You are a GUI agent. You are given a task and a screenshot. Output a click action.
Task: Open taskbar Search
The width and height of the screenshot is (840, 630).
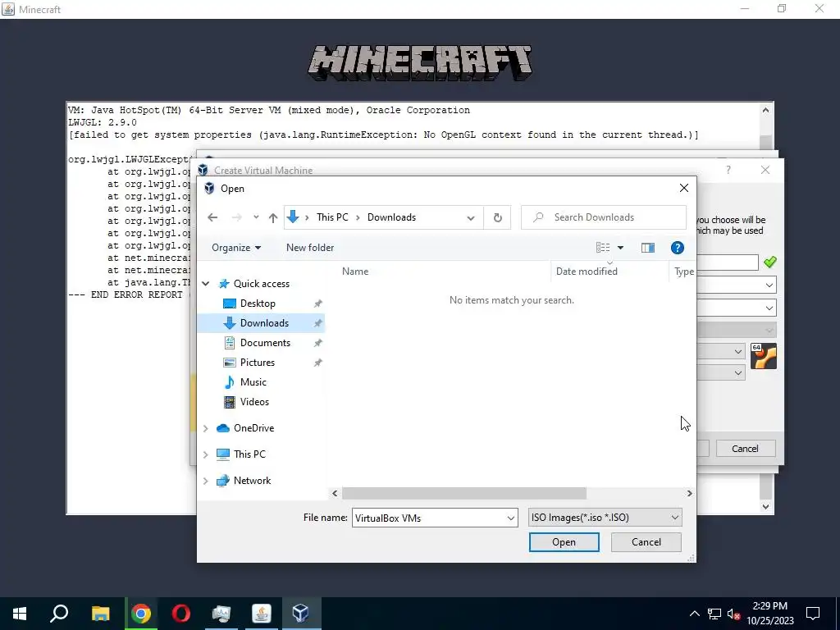point(59,614)
